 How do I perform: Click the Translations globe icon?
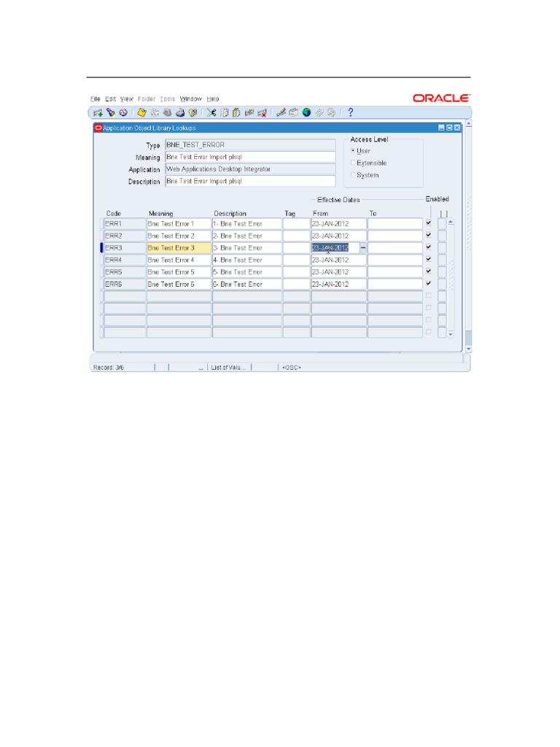[x=307, y=112]
